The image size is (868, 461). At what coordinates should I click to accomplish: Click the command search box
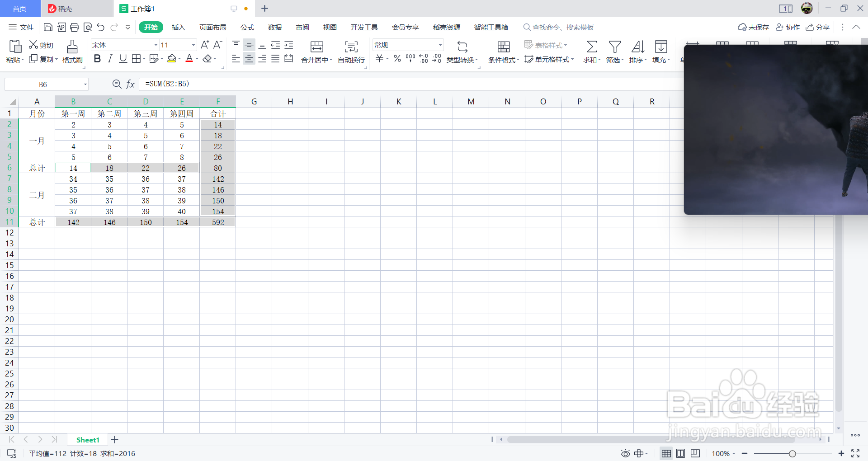pyautogui.click(x=559, y=28)
